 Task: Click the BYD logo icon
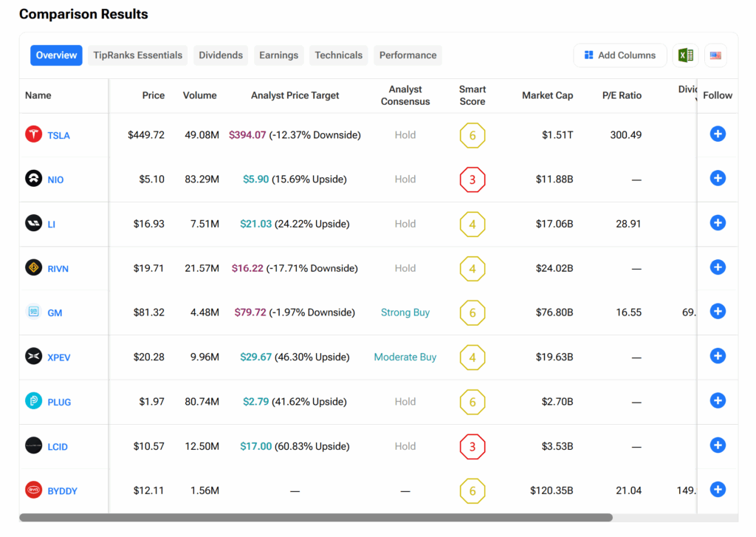click(34, 490)
